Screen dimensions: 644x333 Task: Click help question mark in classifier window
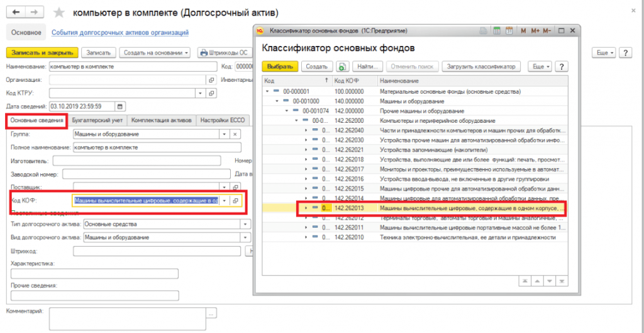(560, 66)
